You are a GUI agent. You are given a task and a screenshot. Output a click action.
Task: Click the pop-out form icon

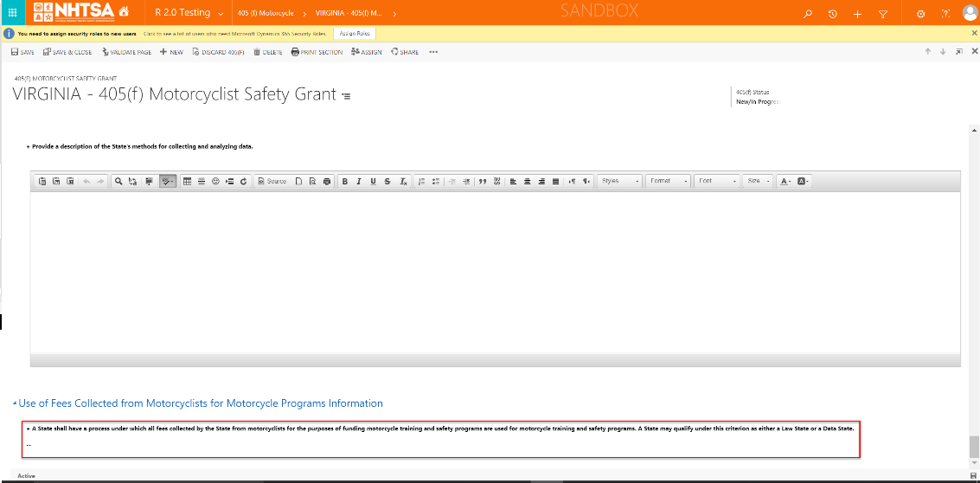click(x=958, y=52)
